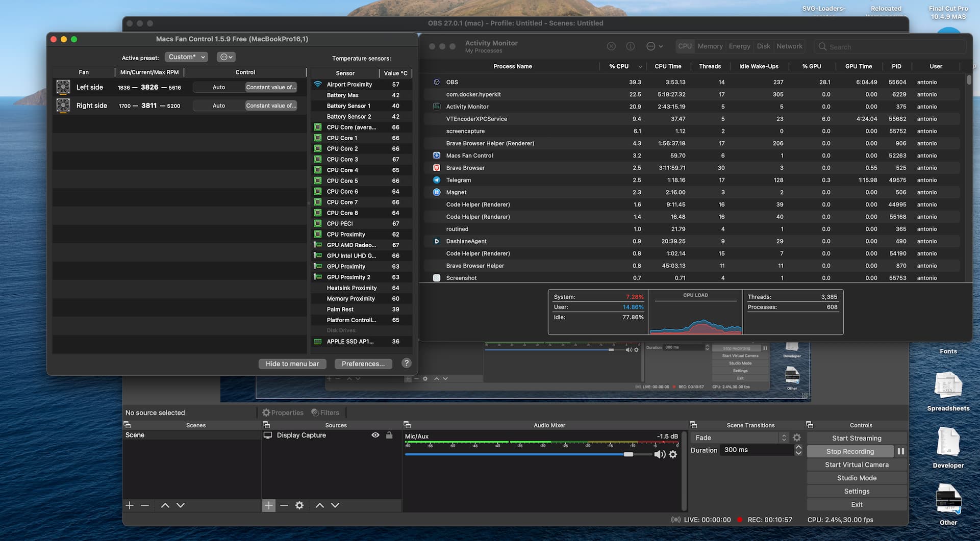Screen dimensions: 980x541
Task: Set Right side fan to Auto
Action: (219, 106)
